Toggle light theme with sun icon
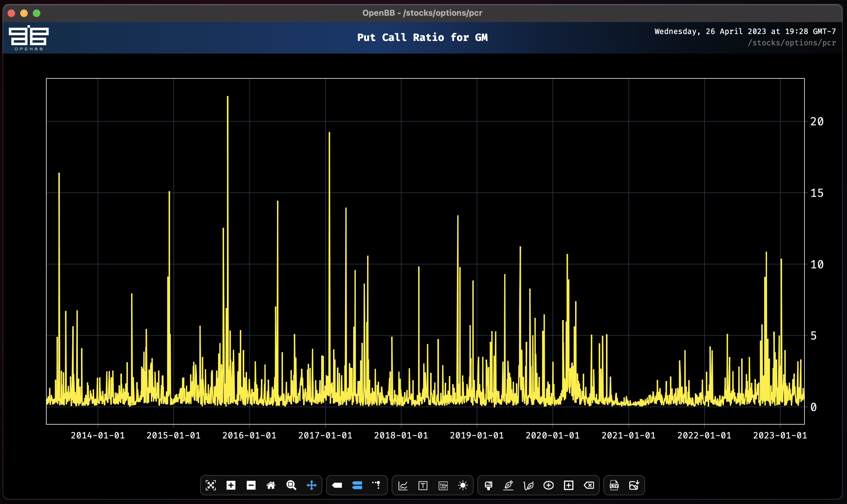 pyautogui.click(x=463, y=485)
